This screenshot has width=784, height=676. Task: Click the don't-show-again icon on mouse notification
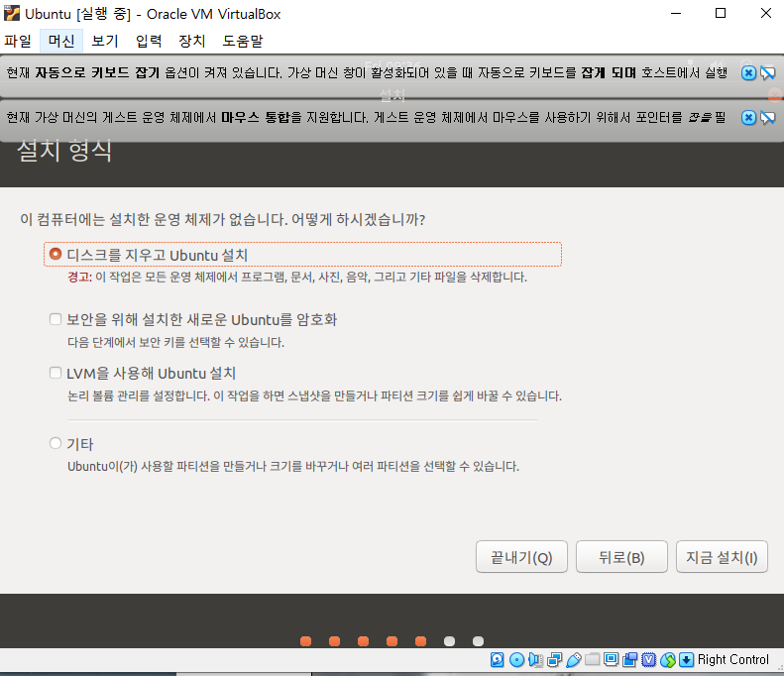[768, 118]
